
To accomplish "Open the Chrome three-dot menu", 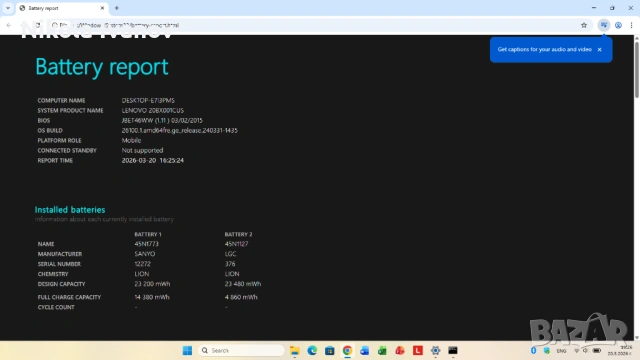I will (631, 25).
